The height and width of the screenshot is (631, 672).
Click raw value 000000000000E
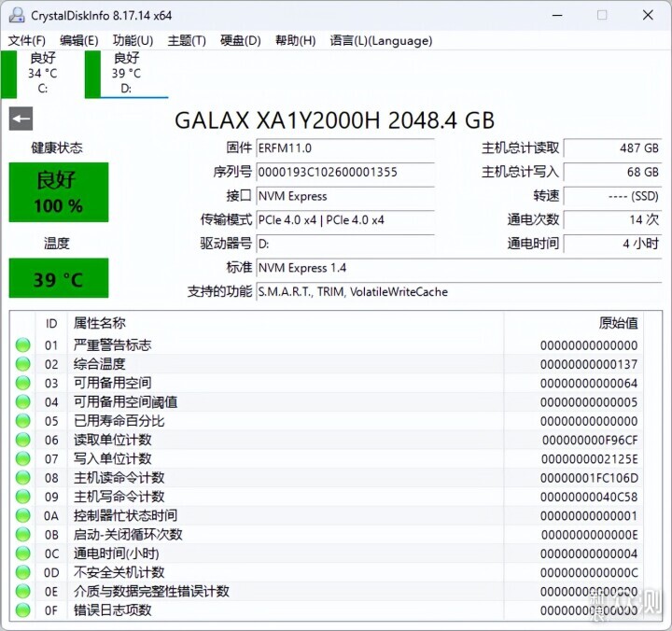(x=589, y=535)
